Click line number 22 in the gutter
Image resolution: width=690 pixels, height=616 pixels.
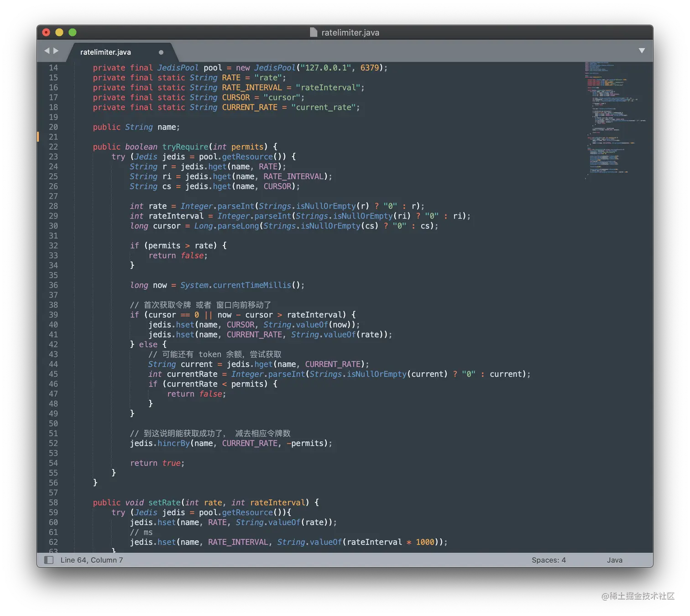click(x=53, y=147)
